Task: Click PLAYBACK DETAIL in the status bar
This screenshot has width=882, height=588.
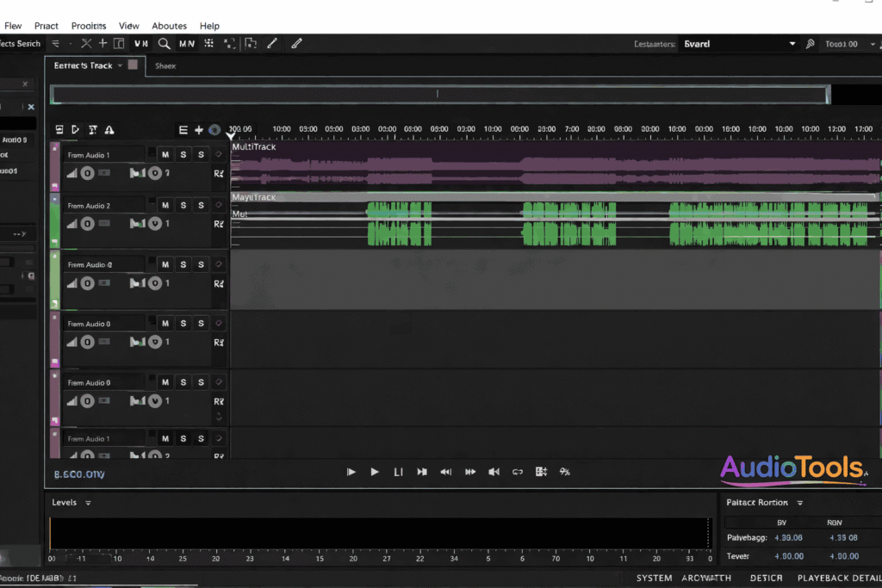Action: point(838,578)
